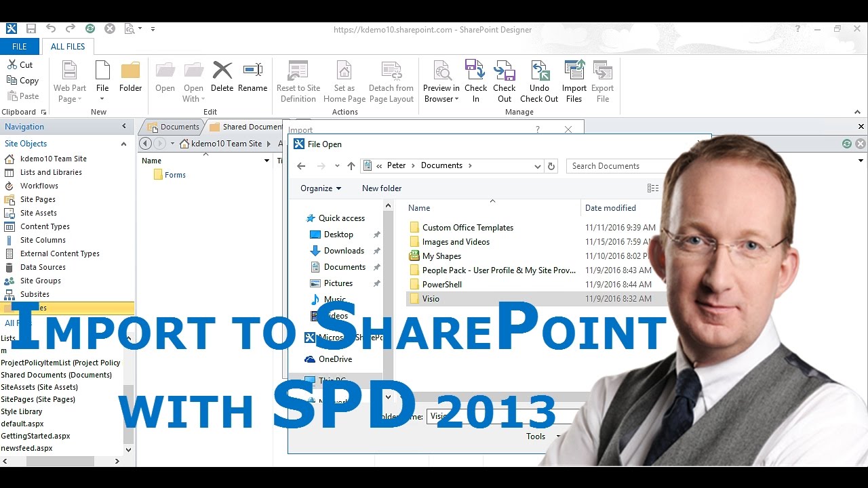Switch to the Documents breadcrumb tab
This screenshot has width=868, height=488.
(174, 127)
